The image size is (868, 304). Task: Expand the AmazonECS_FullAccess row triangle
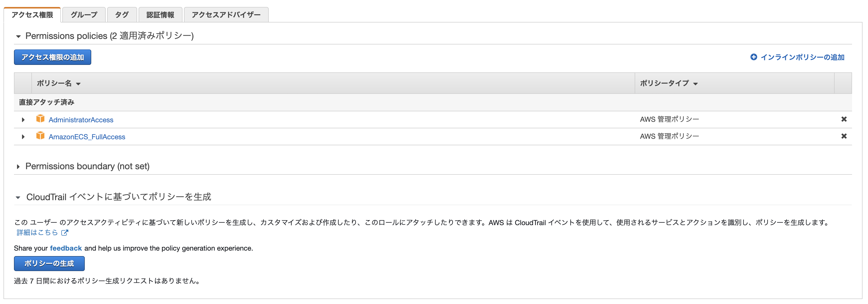click(23, 136)
